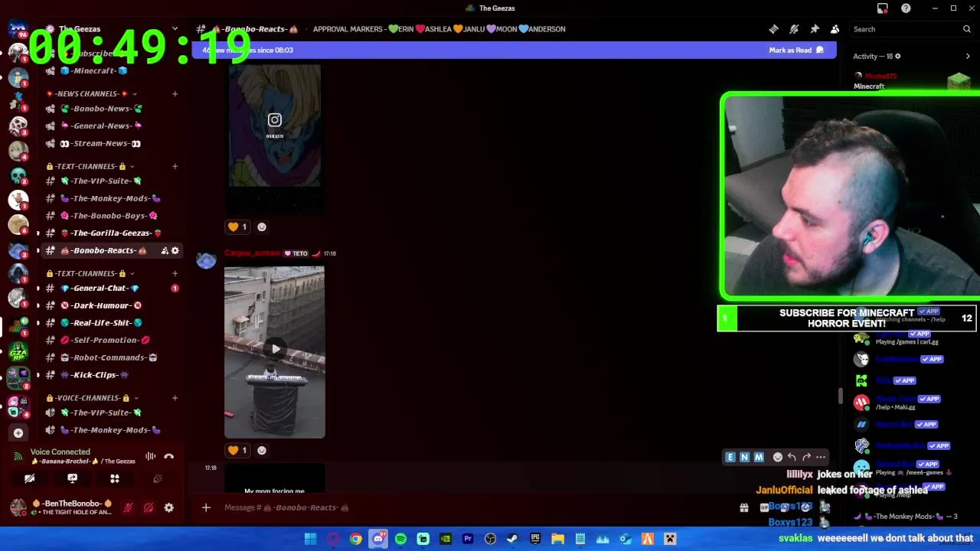Open More options on hovered message
The width and height of the screenshot is (980, 551).
pyautogui.click(x=821, y=457)
